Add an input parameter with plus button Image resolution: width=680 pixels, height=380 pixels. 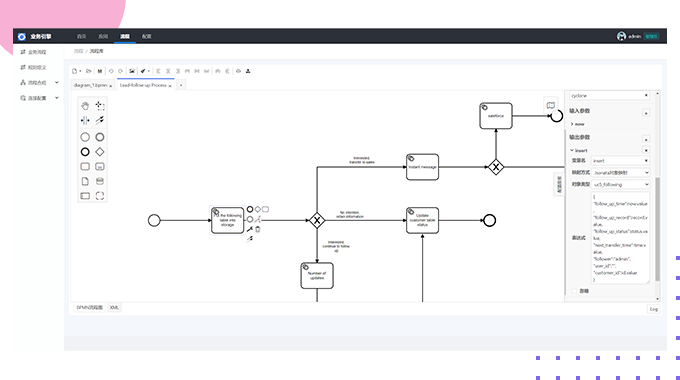point(646,113)
